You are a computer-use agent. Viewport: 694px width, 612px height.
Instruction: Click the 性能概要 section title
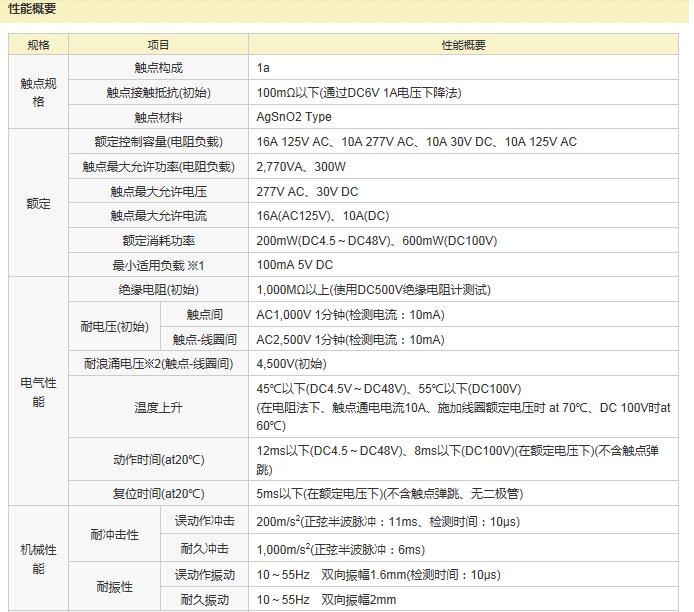33,9
